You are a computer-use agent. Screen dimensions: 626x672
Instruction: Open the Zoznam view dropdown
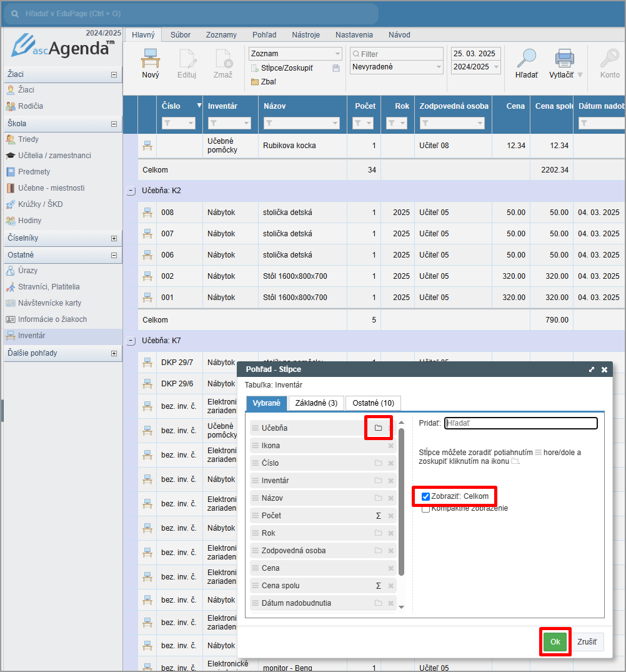point(338,54)
